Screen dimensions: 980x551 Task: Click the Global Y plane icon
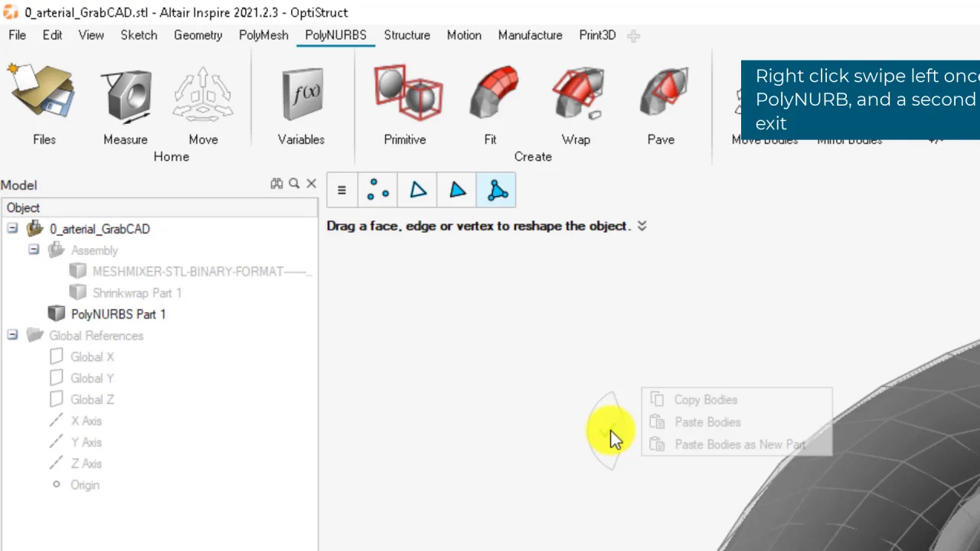click(x=56, y=378)
